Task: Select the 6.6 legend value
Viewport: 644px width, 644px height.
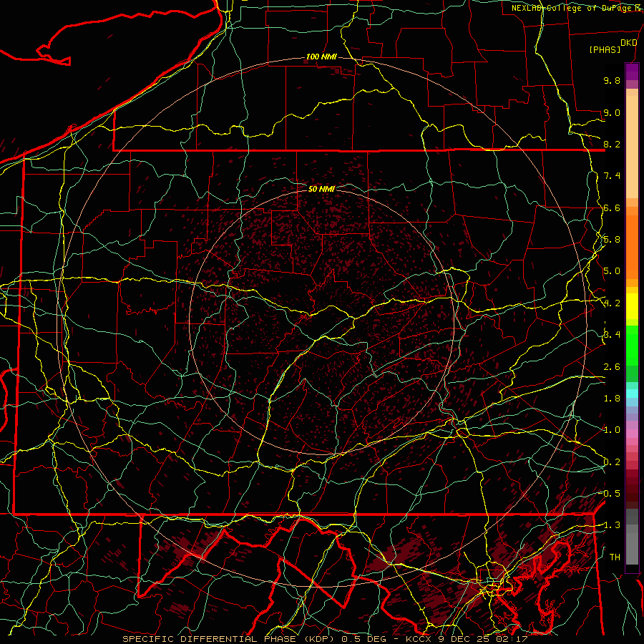Action: pyautogui.click(x=612, y=208)
